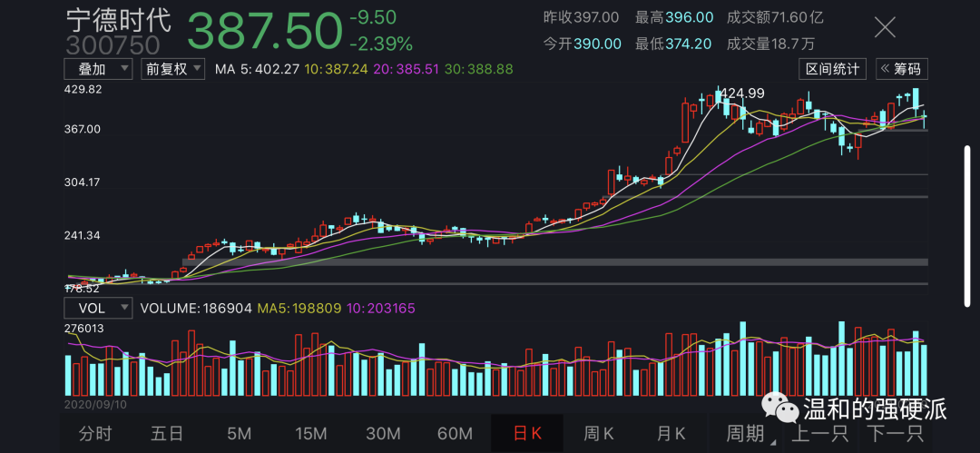The image size is (980, 453).
Task: Click the 区间统计 button
Action: (x=833, y=69)
